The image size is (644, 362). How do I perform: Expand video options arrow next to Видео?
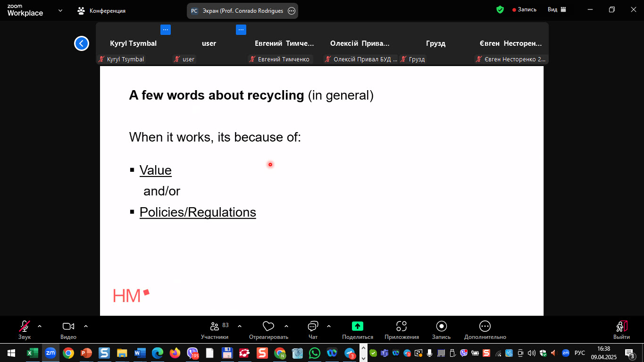86,326
